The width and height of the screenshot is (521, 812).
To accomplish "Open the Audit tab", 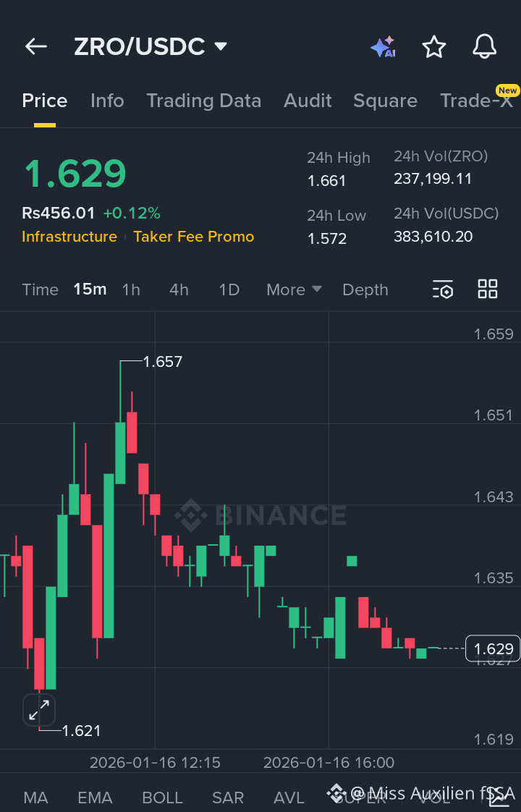I will [308, 101].
